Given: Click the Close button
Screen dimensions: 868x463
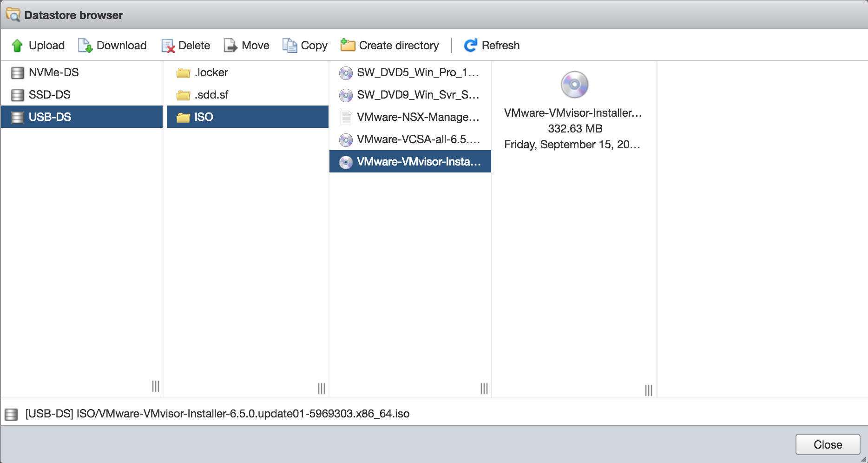Looking at the screenshot, I should click(x=828, y=445).
